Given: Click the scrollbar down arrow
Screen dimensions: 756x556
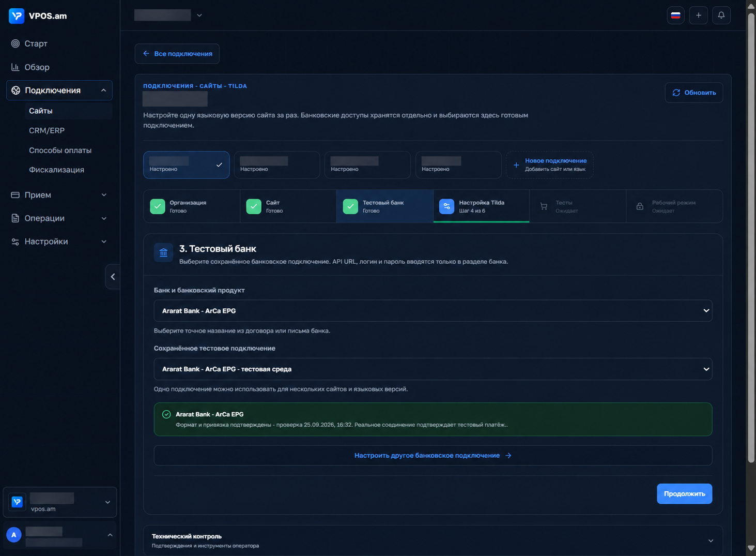Looking at the screenshot, I should [751, 548].
